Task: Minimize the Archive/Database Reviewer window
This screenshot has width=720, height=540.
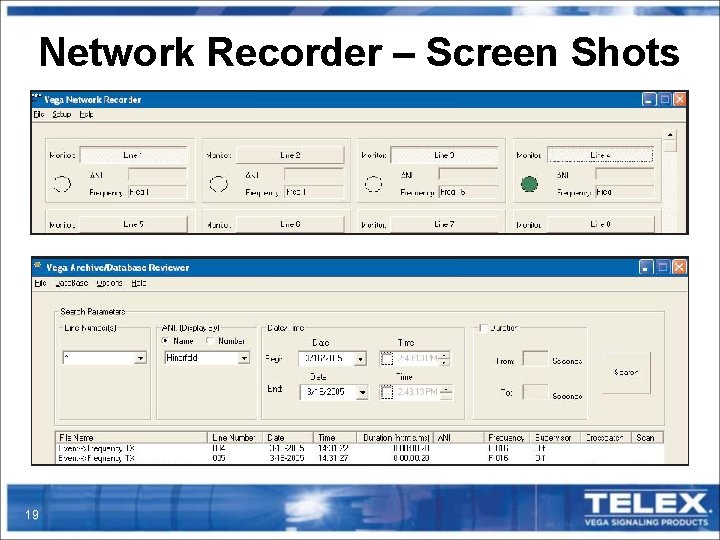Action: click(646, 267)
